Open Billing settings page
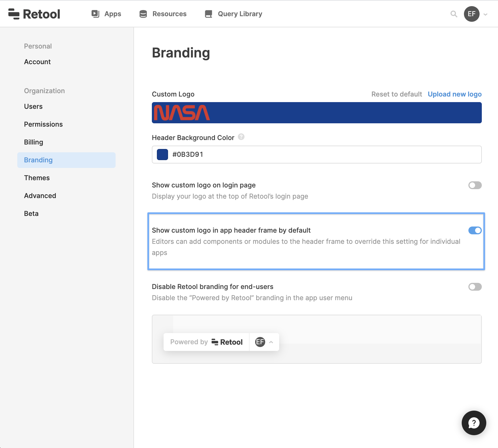This screenshot has width=498, height=448. pos(33,142)
